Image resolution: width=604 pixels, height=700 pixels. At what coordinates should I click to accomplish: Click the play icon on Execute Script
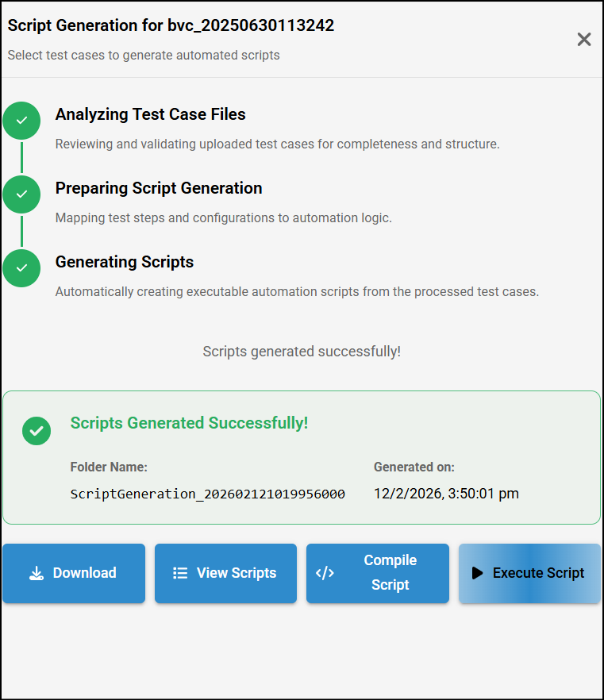(477, 573)
